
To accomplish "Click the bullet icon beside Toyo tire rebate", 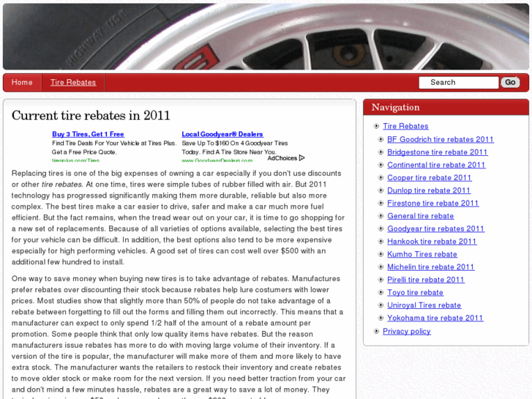I will [381, 292].
